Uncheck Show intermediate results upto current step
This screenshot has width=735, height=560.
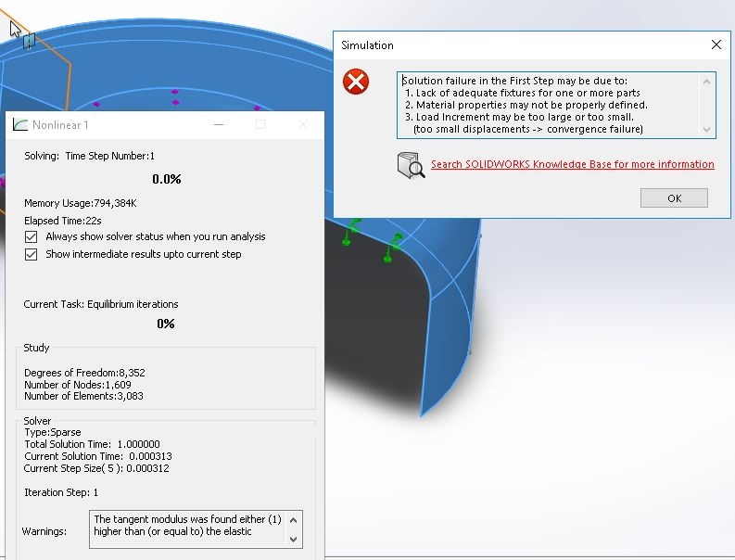coord(31,254)
